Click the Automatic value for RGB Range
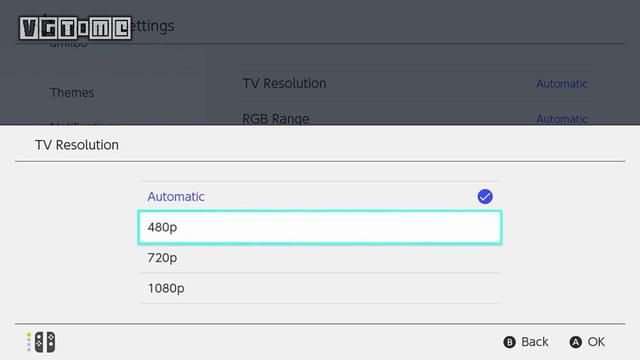Image resolution: width=640 pixels, height=360 pixels. click(562, 119)
